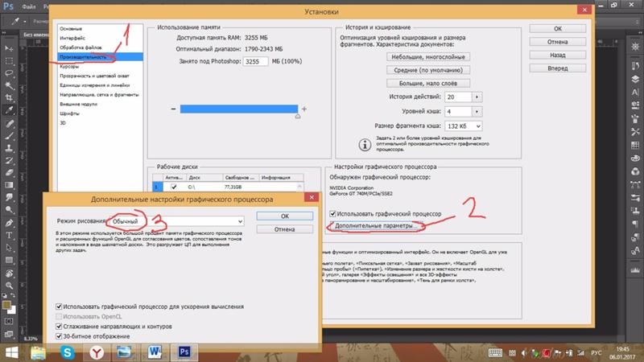
Task: Select the Path Selection tool
Action: (x=9, y=248)
